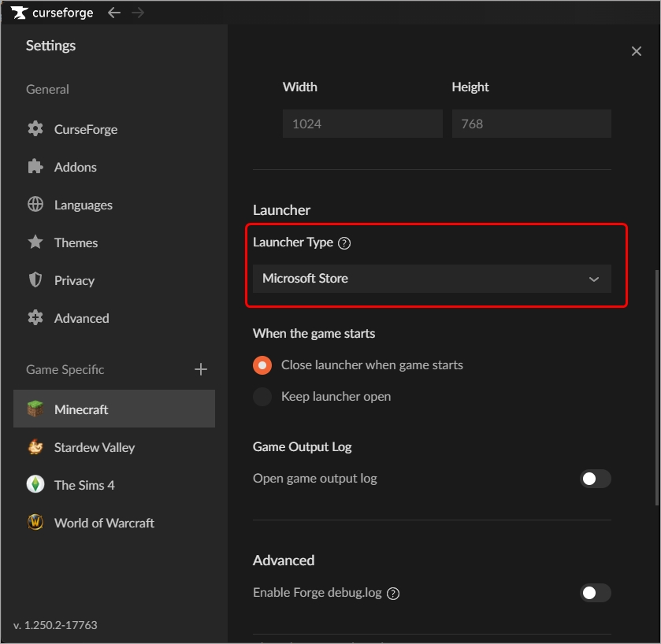
Task: Click the General section label
Action: (47, 89)
